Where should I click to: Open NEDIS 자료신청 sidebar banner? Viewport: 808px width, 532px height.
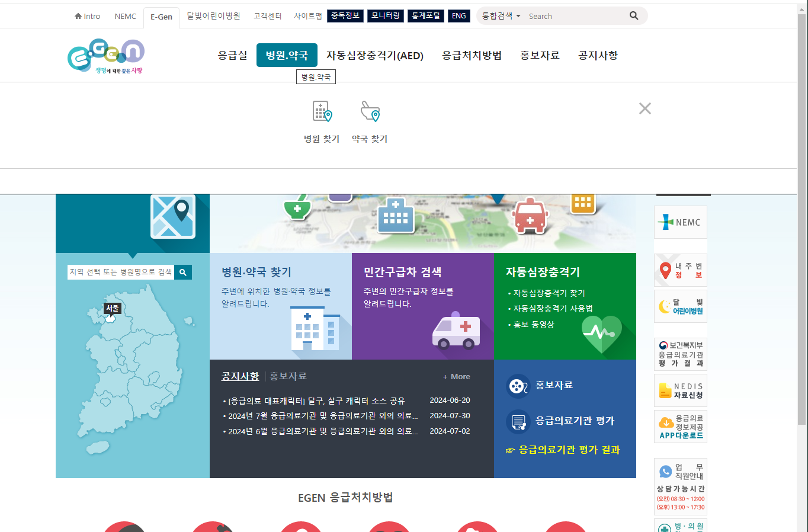coord(681,390)
